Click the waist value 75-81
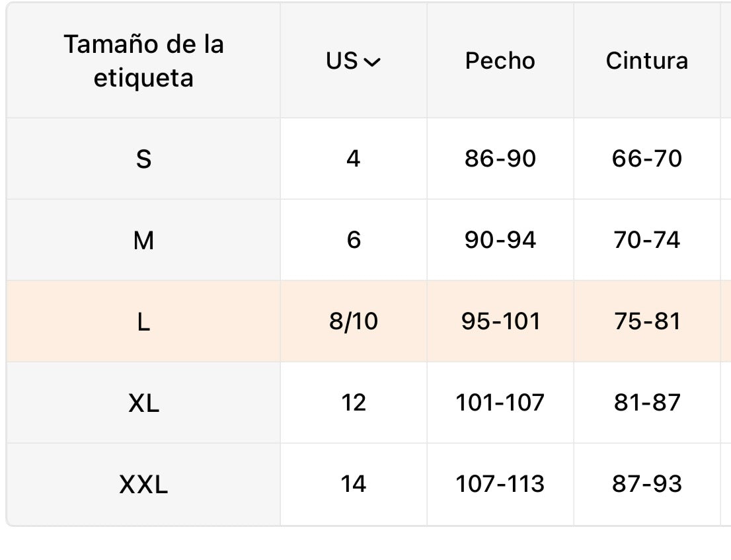This screenshot has width=731, height=560. point(647,321)
